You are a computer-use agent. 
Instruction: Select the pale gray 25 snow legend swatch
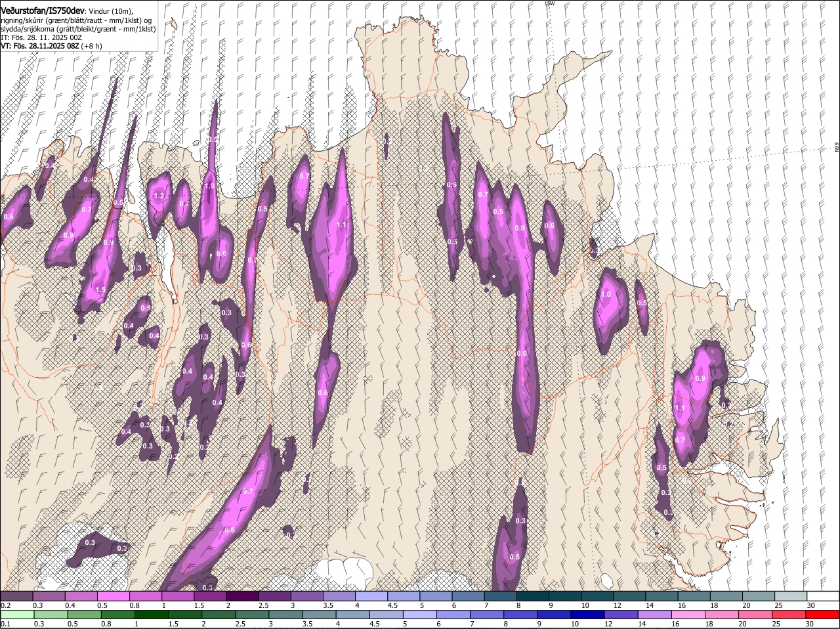791,596
